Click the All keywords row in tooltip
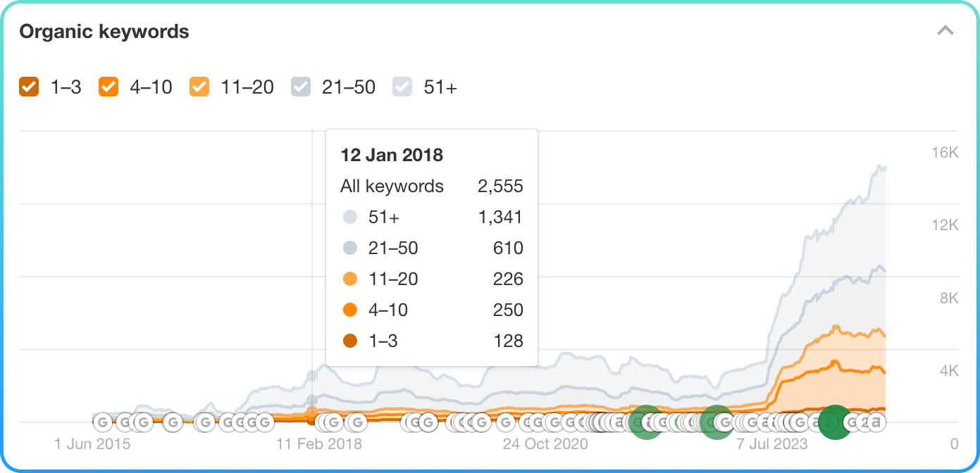 point(431,187)
